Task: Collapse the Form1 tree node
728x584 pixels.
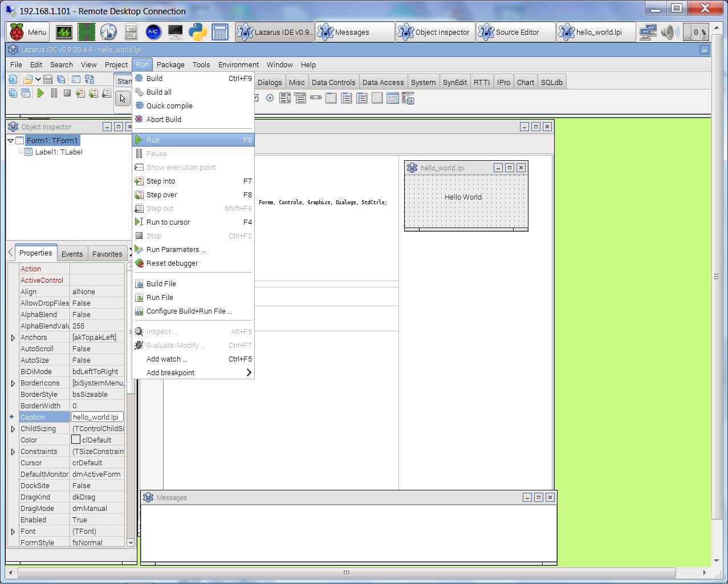Action: point(11,140)
